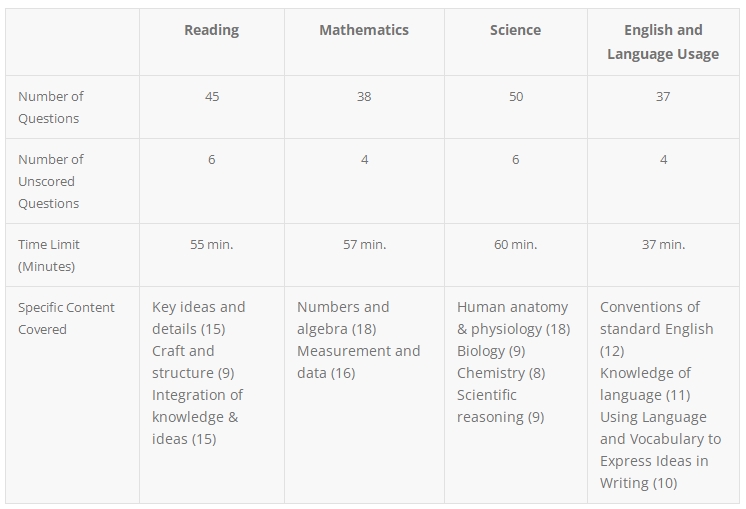Click Numbers and algebra (18) text

(343, 318)
